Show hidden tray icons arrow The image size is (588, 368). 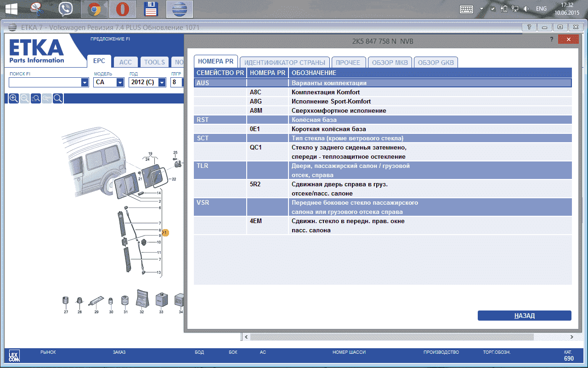[x=481, y=9]
